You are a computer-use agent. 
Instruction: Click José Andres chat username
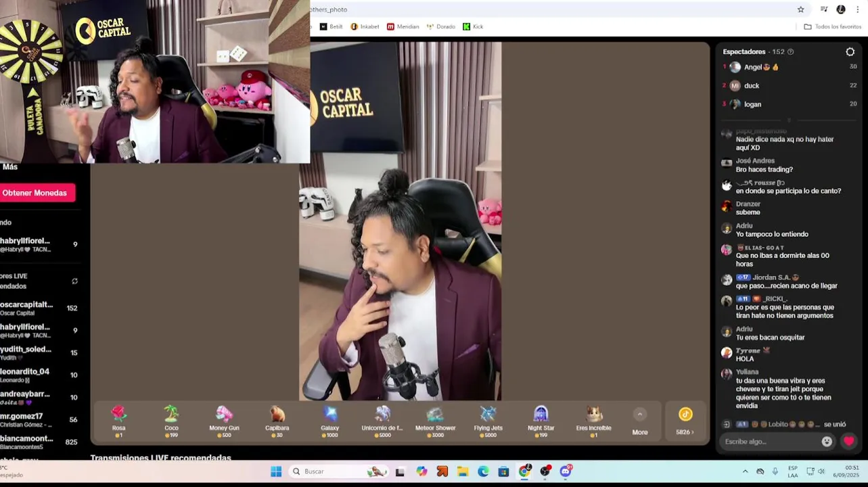pos(755,161)
